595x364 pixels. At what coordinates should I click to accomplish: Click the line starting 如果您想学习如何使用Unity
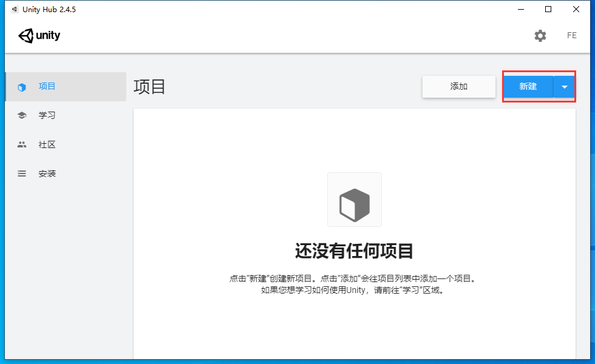353,291
